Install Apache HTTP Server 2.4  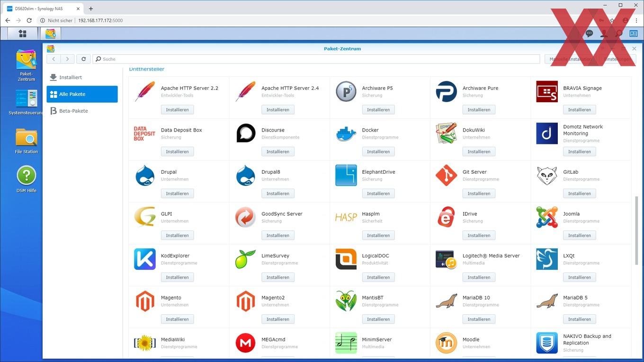(x=278, y=110)
